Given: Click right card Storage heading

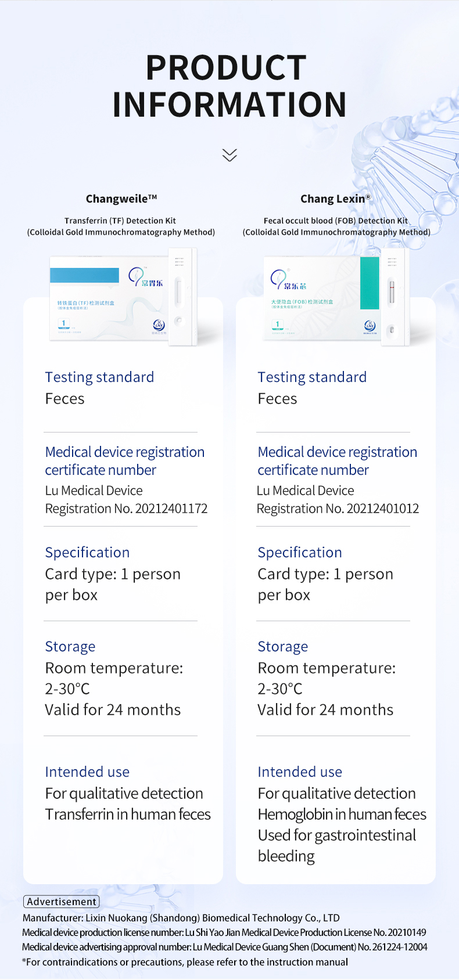Looking at the screenshot, I should coord(283,646).
